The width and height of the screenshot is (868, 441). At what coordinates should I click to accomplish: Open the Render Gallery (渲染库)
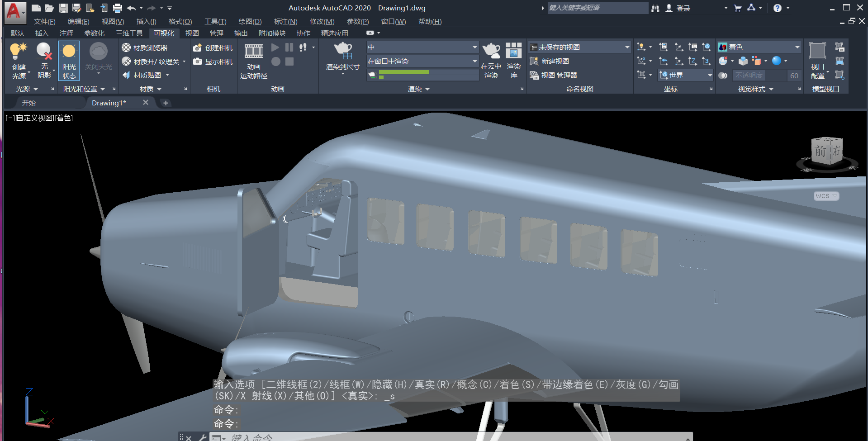tap(514, 61)
